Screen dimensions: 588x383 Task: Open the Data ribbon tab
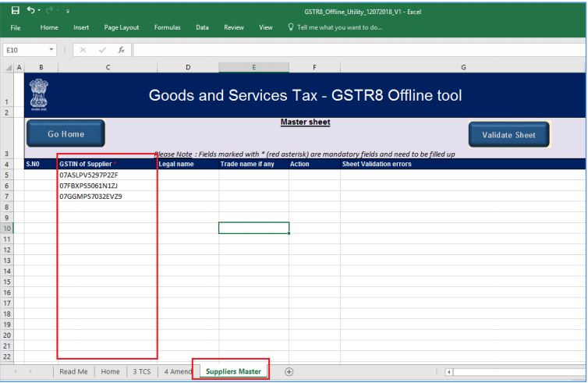(202, 27)
